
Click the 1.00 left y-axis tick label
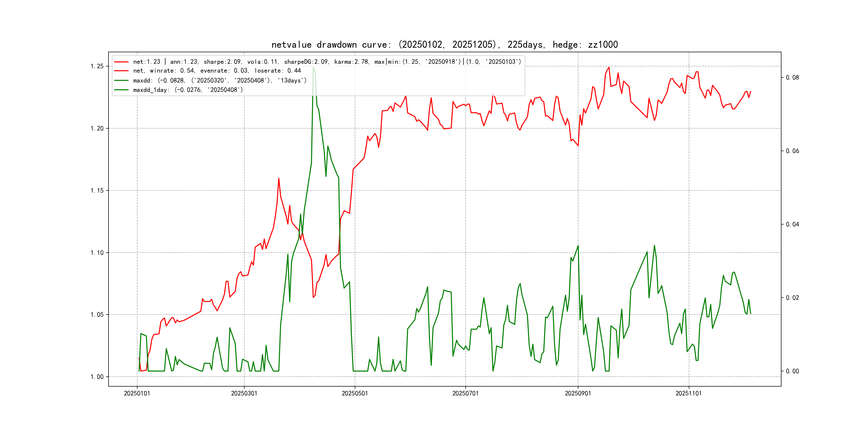[97, 377]
